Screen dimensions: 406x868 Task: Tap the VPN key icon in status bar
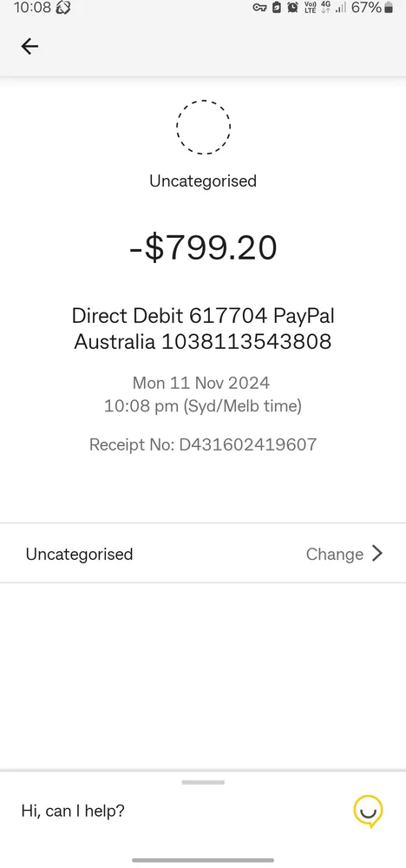(x=259, y=8)
